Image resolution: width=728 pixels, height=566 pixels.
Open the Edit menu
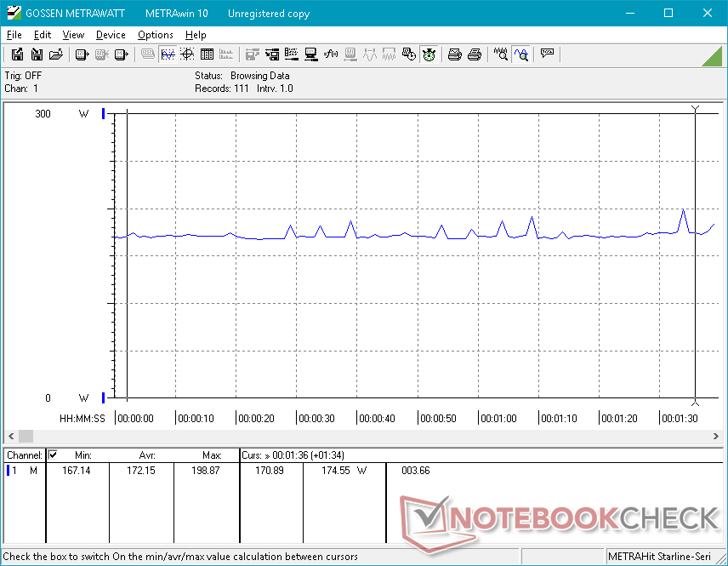43,35
